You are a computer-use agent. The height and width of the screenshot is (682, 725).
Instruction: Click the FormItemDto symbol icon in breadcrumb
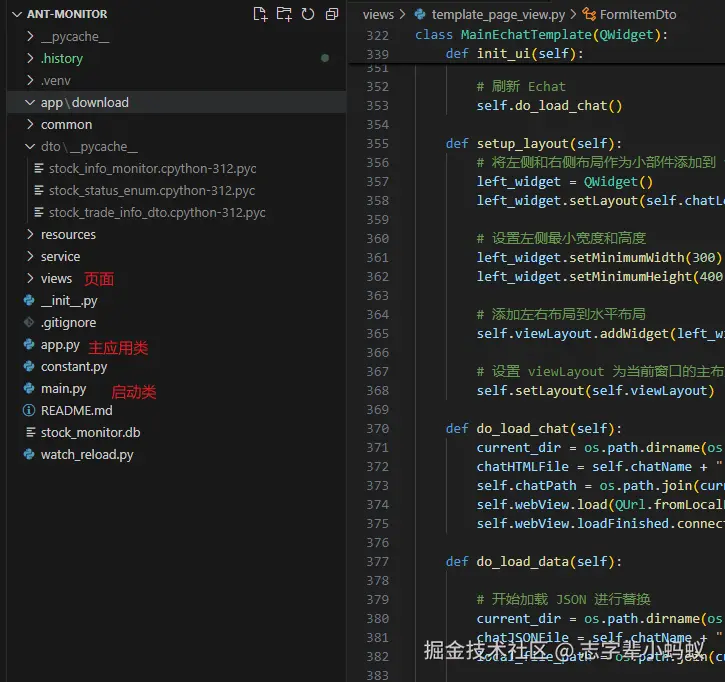(x=588, y=15)
